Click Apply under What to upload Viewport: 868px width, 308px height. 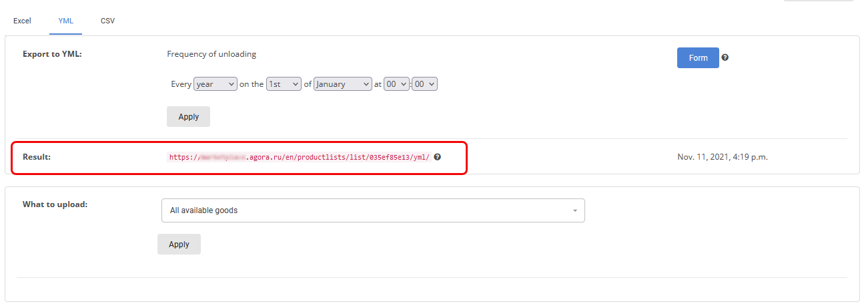[179, 244]
